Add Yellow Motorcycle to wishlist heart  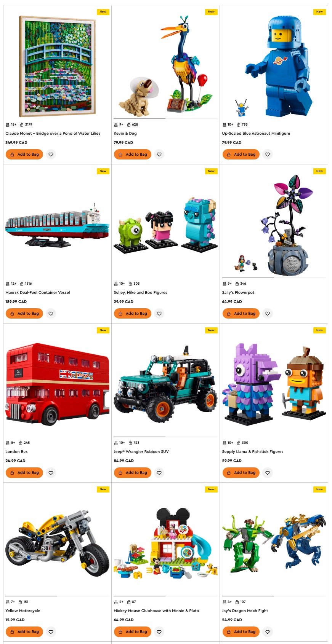51,632
